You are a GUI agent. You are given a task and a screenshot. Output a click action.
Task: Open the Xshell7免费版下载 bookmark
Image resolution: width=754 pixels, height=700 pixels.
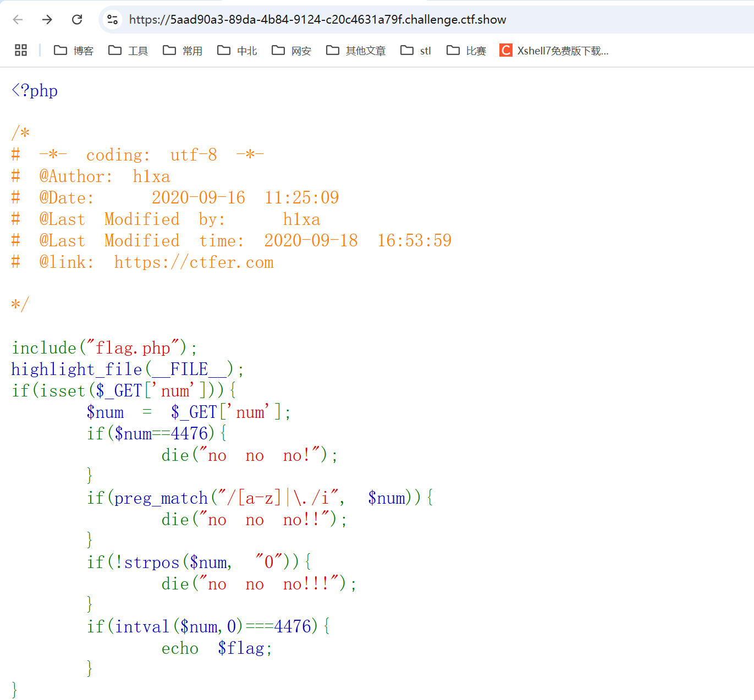(x=554, y=51)
